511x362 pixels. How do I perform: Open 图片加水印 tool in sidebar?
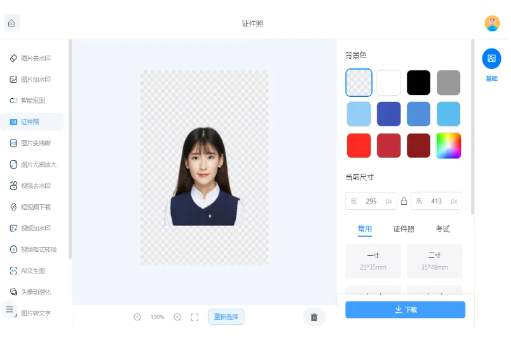point(31,79)
